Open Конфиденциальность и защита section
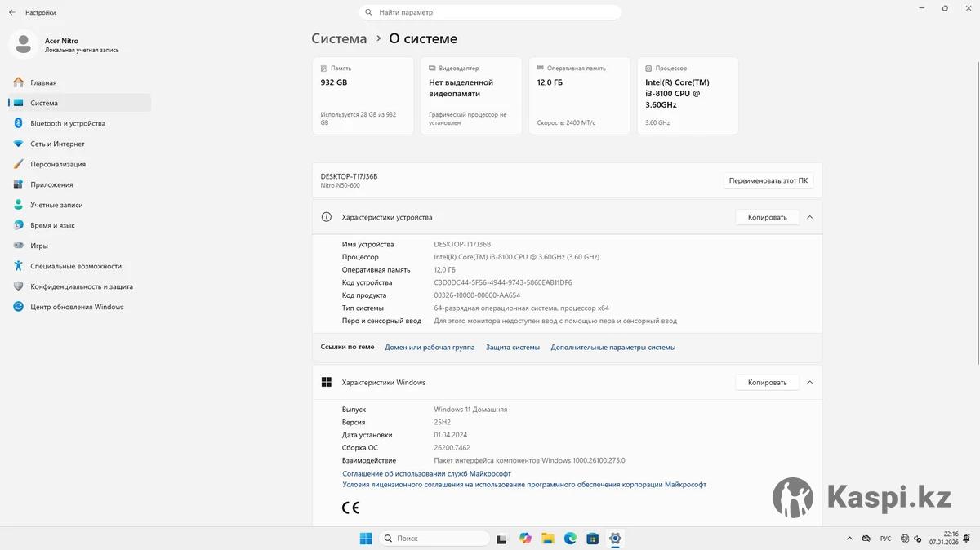The width and height of the screenshot is (980, 550). coord(82,286)
